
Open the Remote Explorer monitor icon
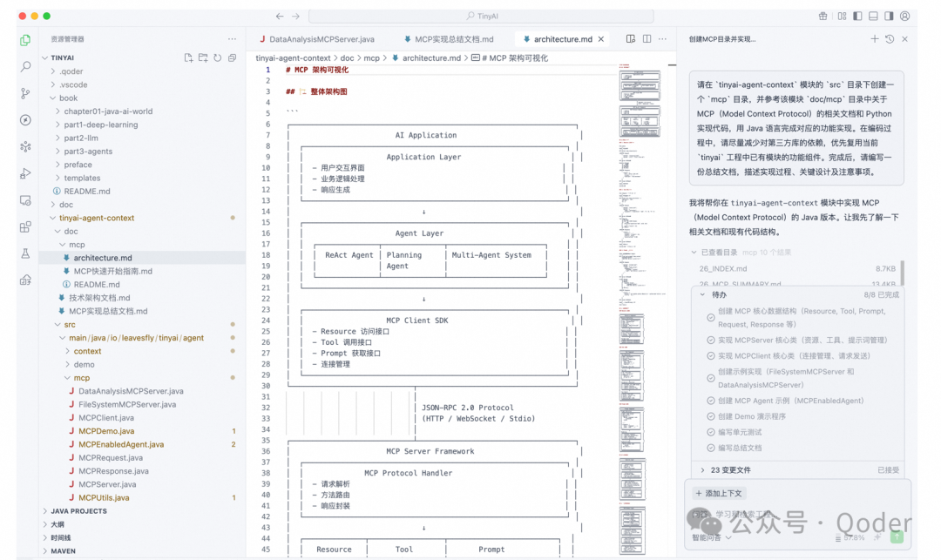coord(25,200)
